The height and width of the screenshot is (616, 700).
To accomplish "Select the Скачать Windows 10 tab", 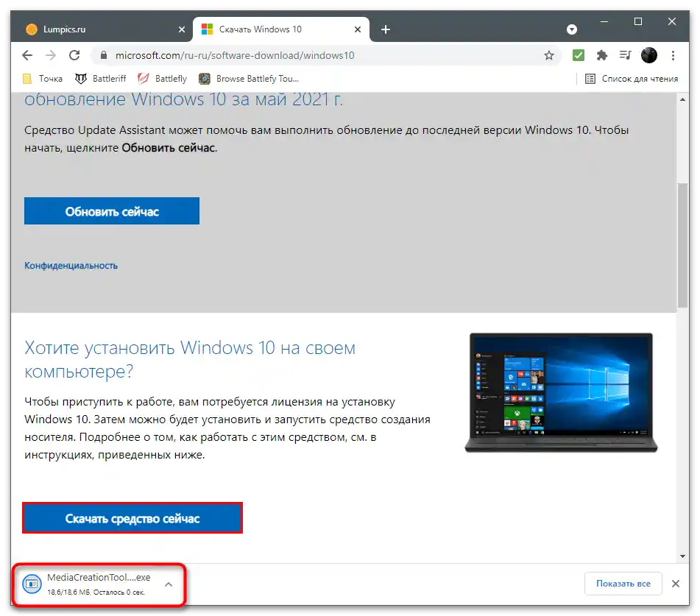I will coord(281,29).
